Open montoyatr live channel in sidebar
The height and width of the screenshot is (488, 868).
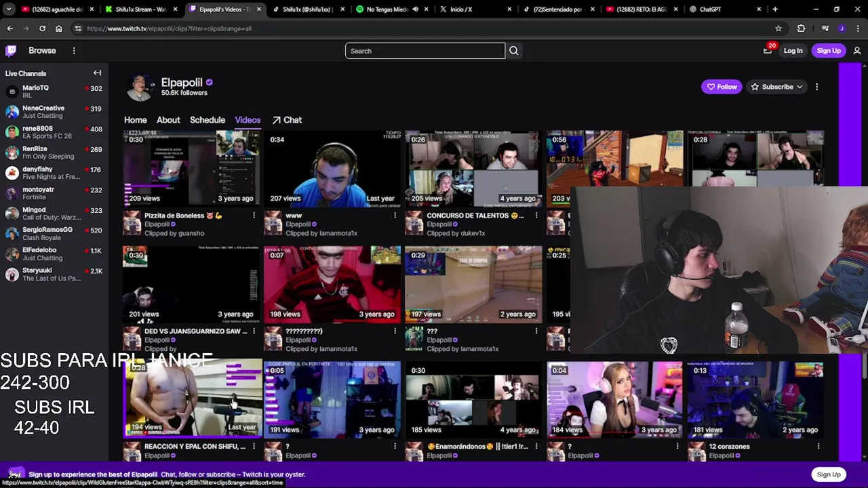tap(54, 193)
